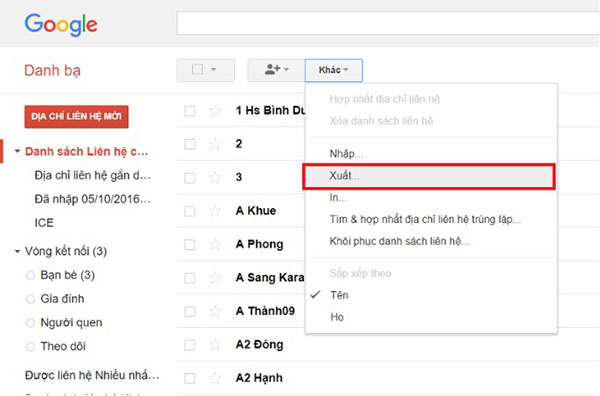This screenshot has height=396, width=600.
Task: Open Bạn bè (3) circle
Action: [x=68, y=275]
